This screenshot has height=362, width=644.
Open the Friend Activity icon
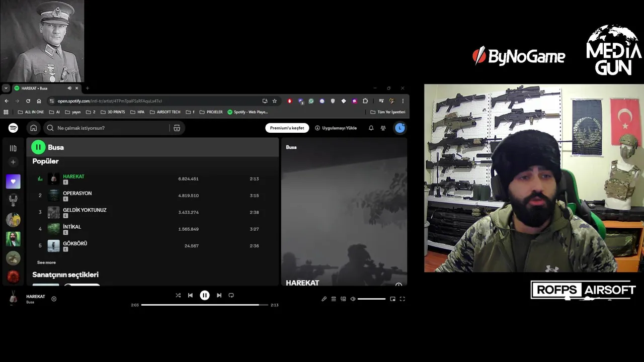point(383,128)
